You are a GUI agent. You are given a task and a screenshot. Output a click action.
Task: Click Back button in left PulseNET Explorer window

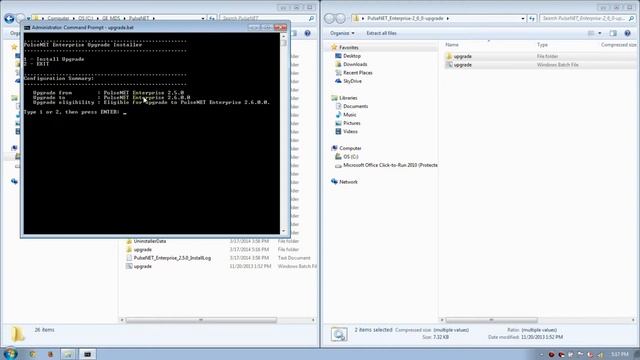coord(9,18)
